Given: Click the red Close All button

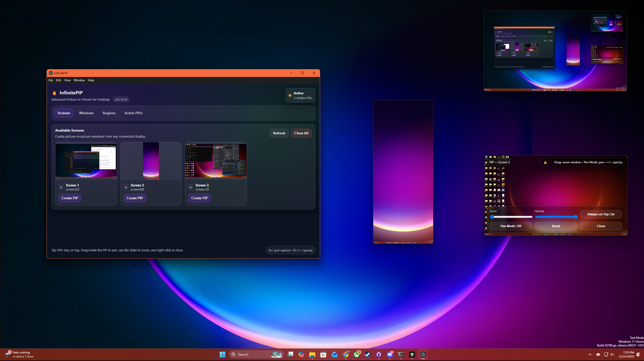Looking at the screenshot, I should (301, 133).
